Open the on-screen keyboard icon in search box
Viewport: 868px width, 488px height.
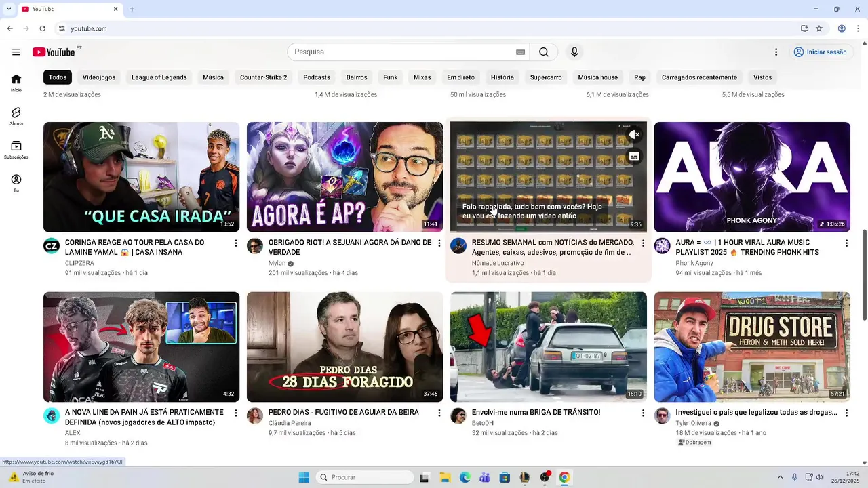(520, 52)
